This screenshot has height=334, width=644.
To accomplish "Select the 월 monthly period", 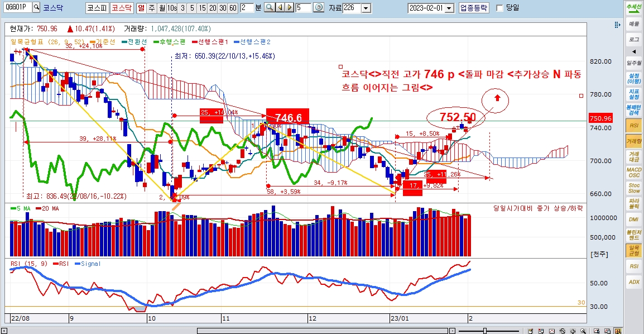I will click(162, 8).
